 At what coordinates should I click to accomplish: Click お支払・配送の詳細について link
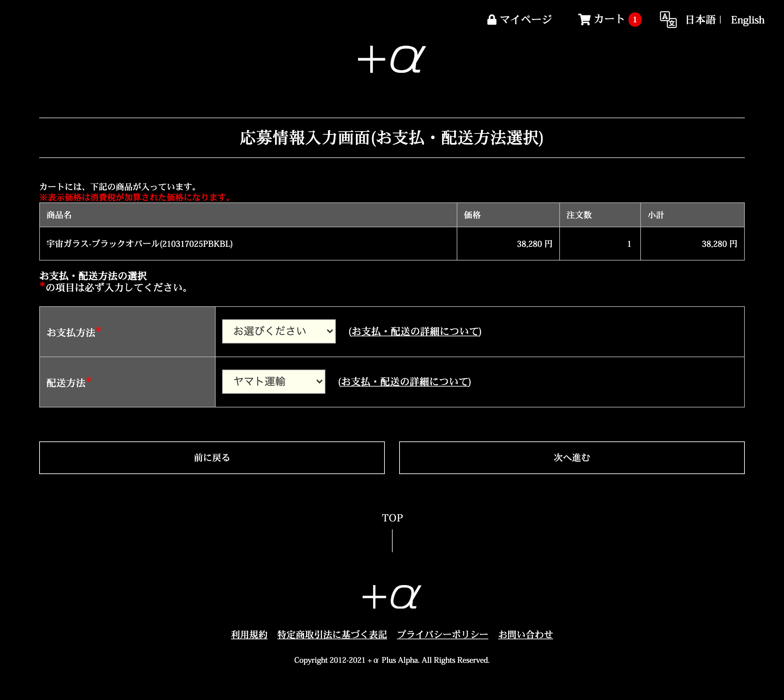[x=414, y=331]
